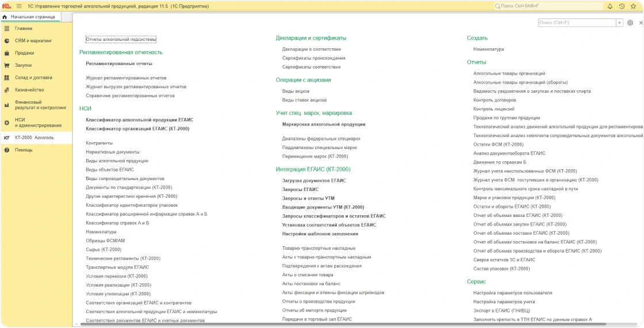Open Акты постановки на баланс
The width and height of the screenshot is (644, 328).
coord(311,284)
